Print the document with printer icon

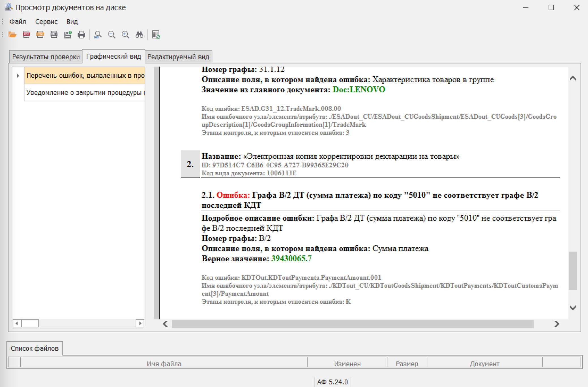point(81,35)
